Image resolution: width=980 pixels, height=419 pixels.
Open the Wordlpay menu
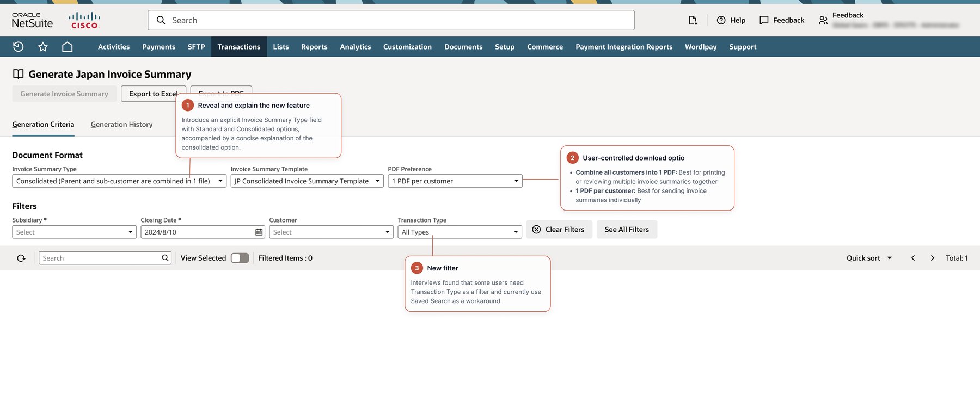[701, 47]
